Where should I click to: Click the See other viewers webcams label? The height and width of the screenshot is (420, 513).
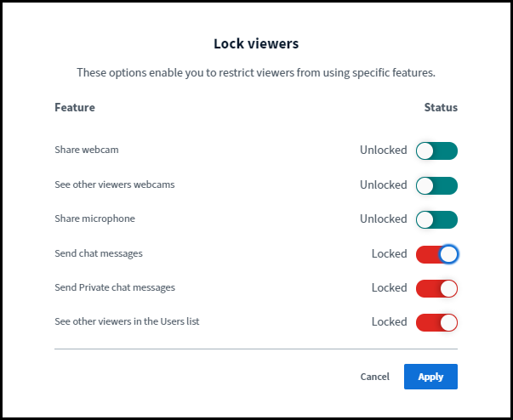115,184
